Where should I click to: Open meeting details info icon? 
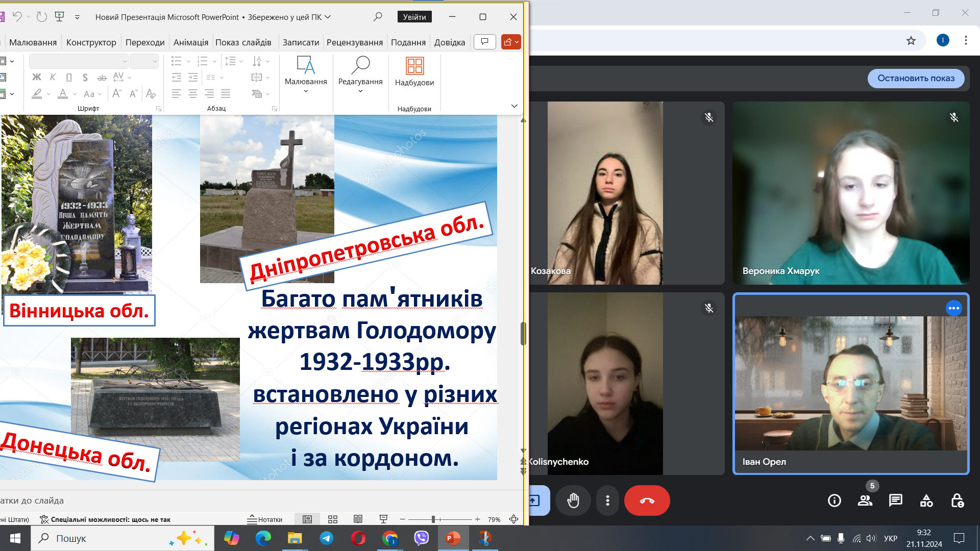click(x=835, y=500)
